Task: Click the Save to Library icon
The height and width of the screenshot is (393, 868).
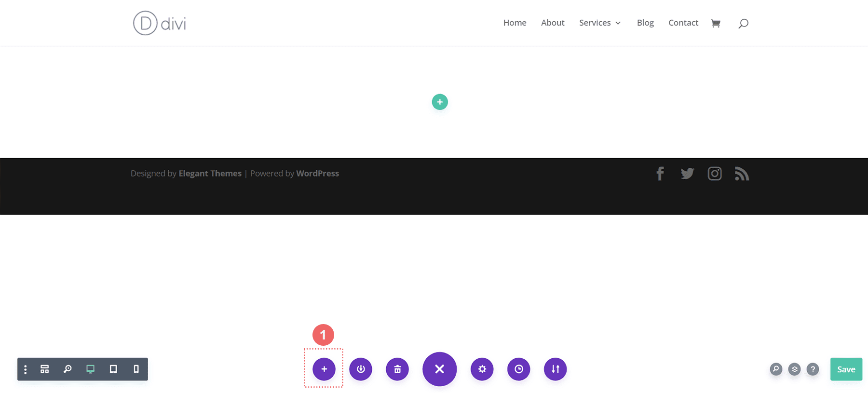Action: pyautogui.click(x=361, y=369)
